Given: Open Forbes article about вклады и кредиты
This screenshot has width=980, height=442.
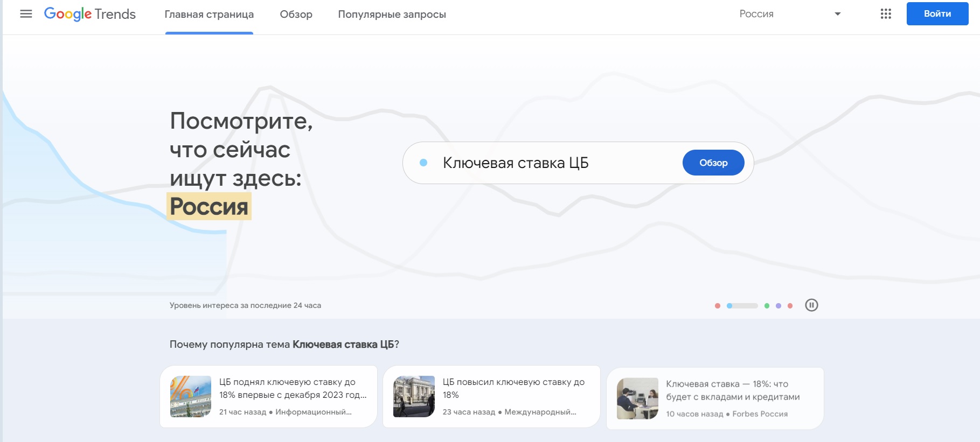Looking at the screenshot, I should [715, 398].
